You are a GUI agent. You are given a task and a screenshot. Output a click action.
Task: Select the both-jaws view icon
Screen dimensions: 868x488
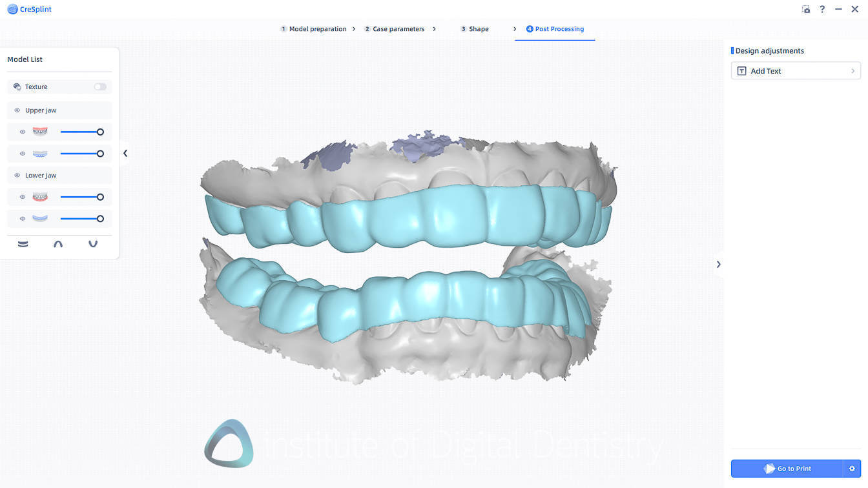[x=23, y=244]
